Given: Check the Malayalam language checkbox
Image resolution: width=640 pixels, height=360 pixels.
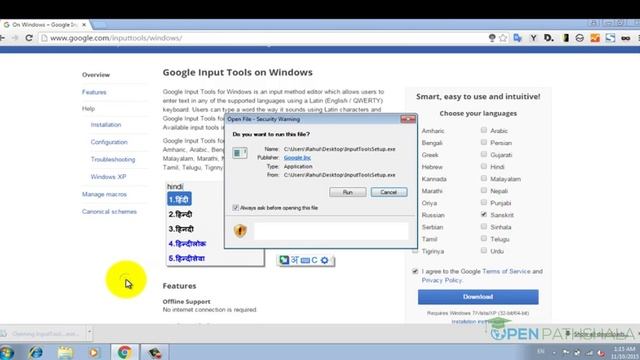Looking at the screenshot, I should pos(484,178).
